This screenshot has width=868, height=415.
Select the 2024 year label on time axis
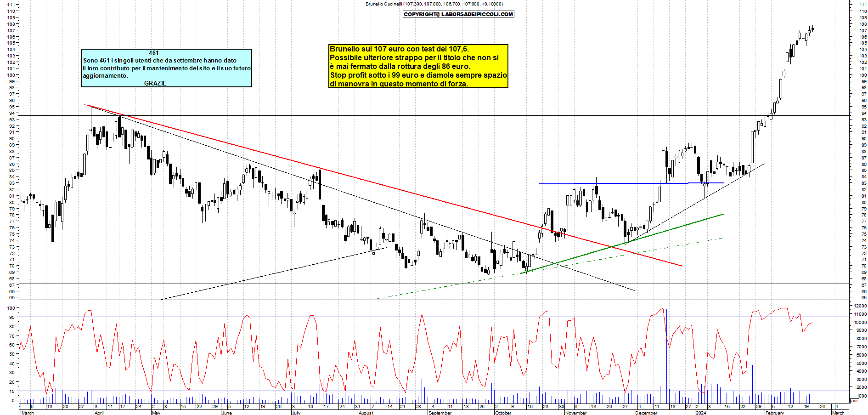(701, 413)
